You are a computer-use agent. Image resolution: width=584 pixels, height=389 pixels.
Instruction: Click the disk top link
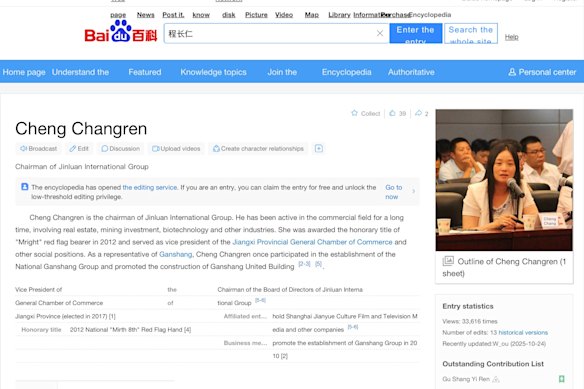(x=229, y=15)
